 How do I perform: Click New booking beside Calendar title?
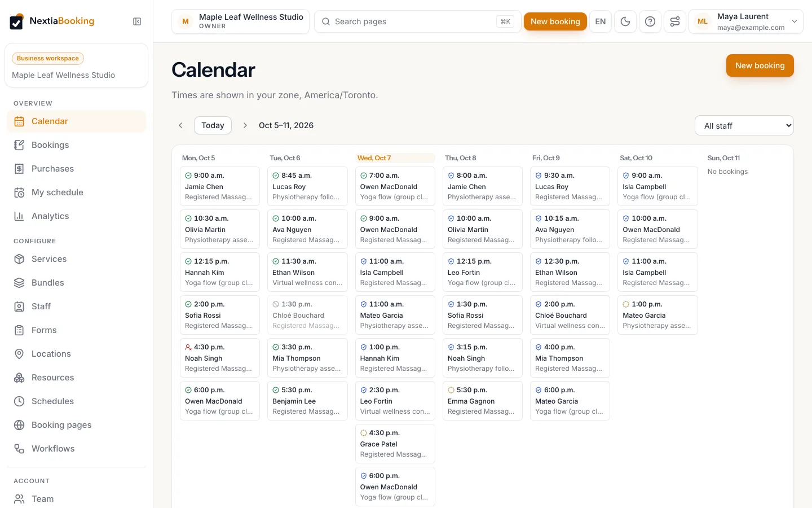[x=760, y=65]
